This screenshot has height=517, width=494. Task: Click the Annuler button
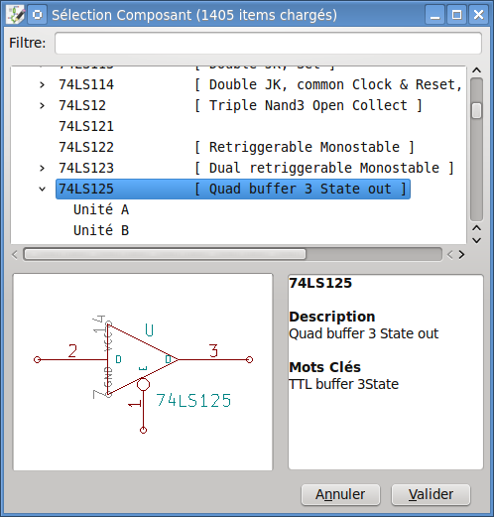coord(340,494)
